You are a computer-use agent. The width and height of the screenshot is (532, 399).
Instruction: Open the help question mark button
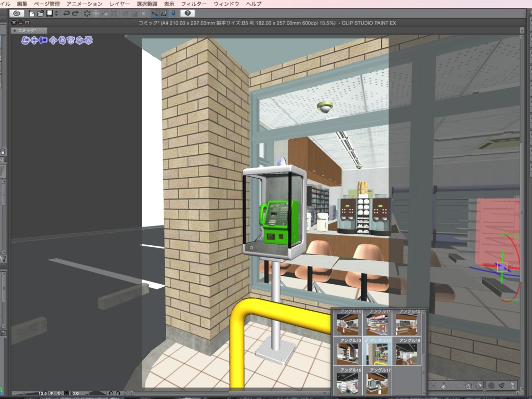pyautogui.click(x=188, y=13)
